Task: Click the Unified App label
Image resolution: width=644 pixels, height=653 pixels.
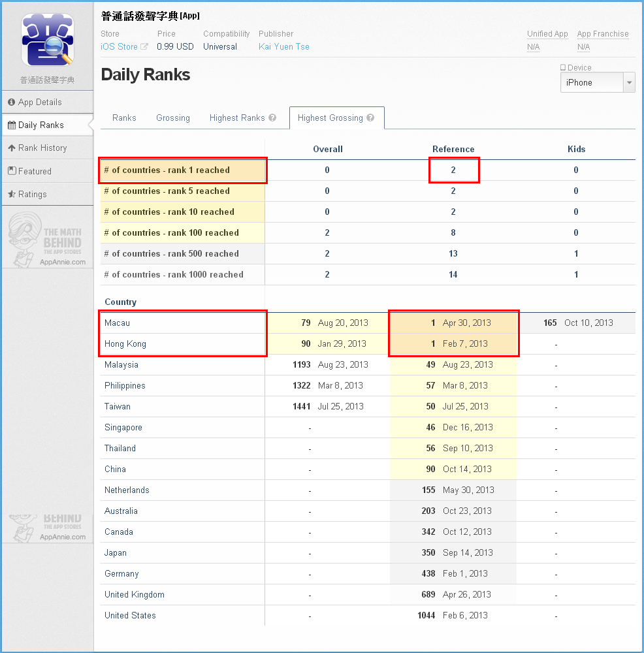Action: 547,34
